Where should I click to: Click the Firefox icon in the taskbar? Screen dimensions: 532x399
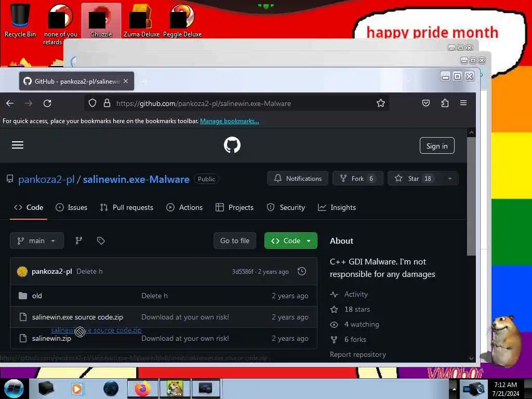click(x=143, y=389)
